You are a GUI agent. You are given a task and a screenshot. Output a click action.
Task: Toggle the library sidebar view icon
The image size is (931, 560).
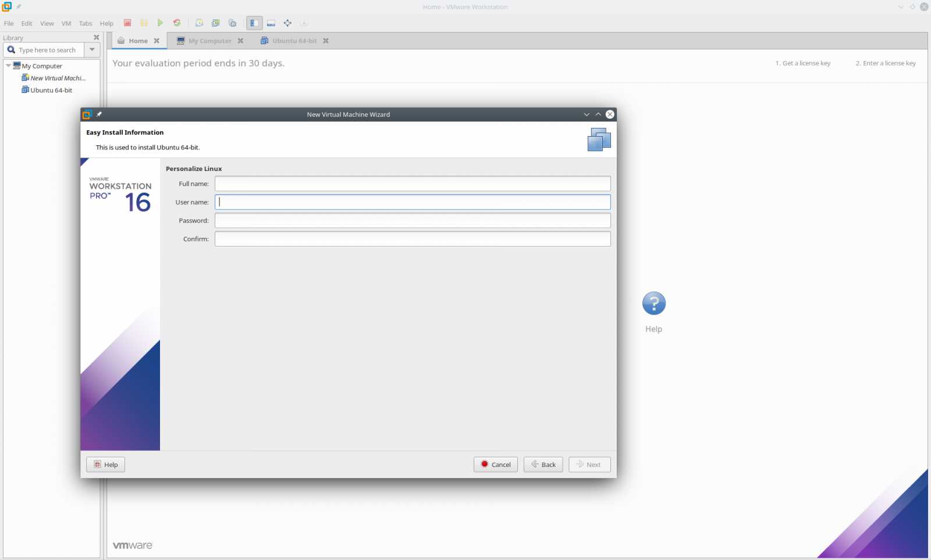click(254, 23)
